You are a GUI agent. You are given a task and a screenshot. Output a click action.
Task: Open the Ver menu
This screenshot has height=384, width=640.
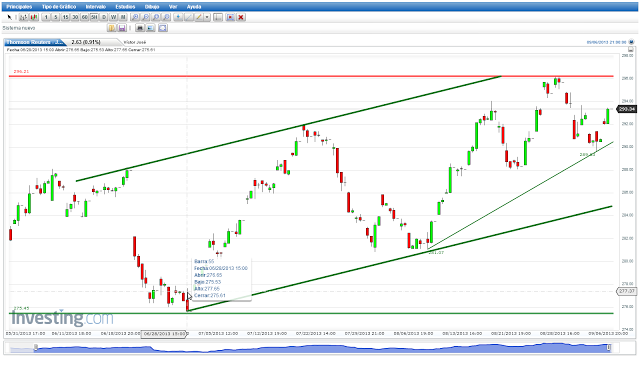173,7
